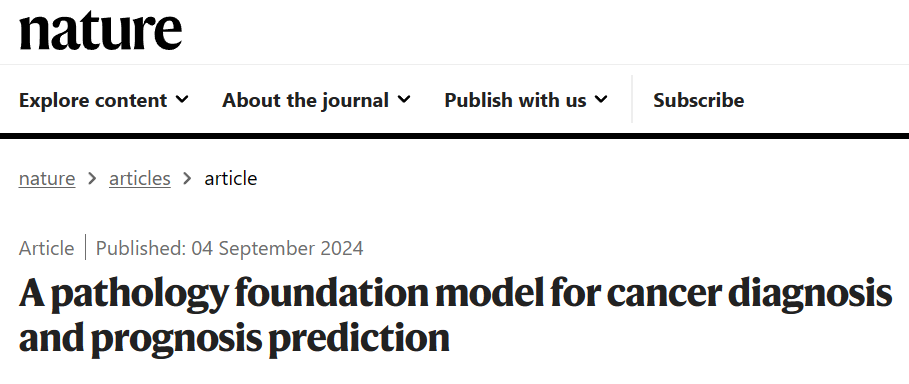This screenshot has height=384, width=909.
Task: Click the pathology foundation model article title
Action: (x=456, y=316)
